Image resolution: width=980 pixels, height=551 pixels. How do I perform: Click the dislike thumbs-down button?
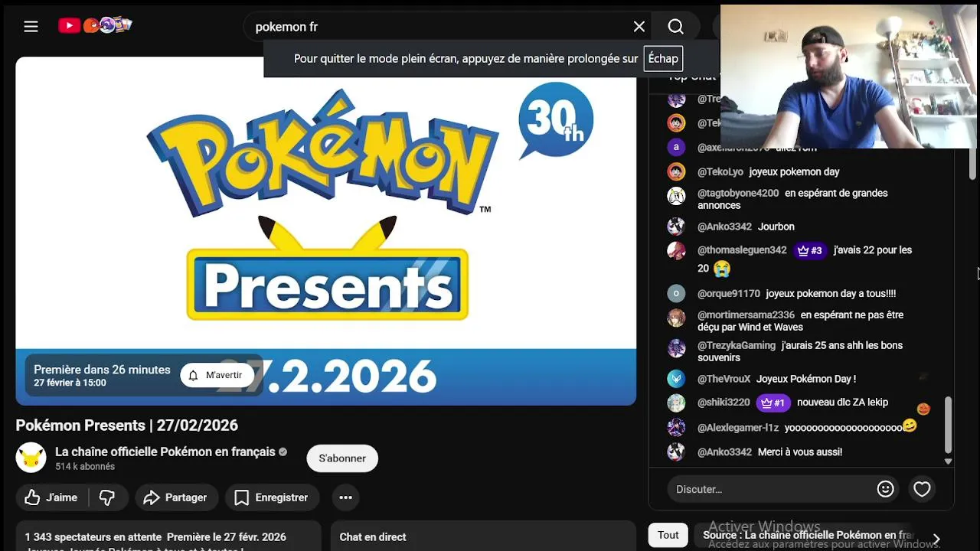(107, 497)
